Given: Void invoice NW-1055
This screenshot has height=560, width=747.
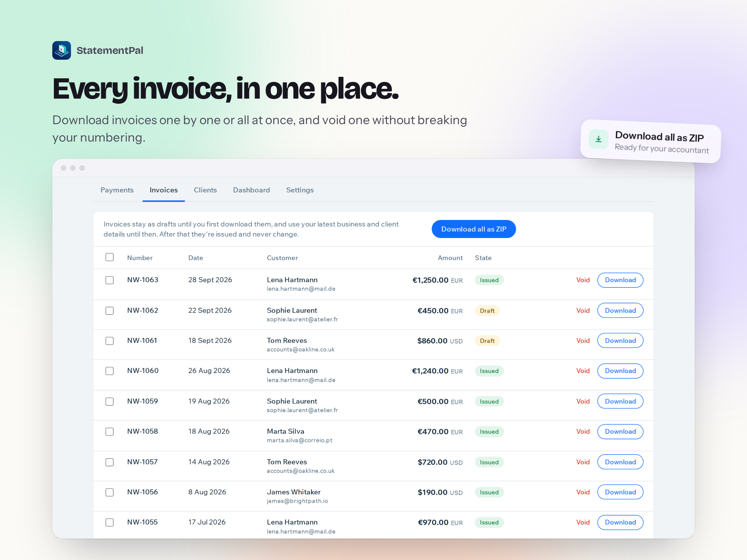Looking at the screenshot, I should tap(583, 523).
